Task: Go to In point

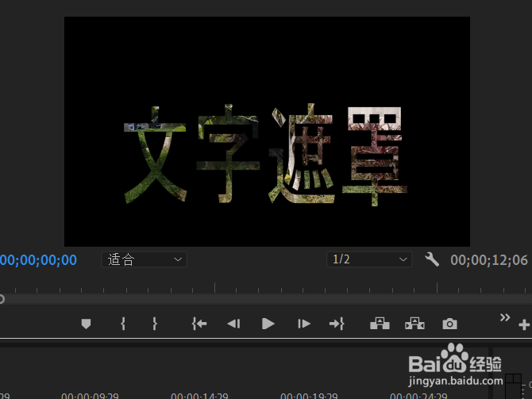Action: pyautogui.click(x=199, y=324)
